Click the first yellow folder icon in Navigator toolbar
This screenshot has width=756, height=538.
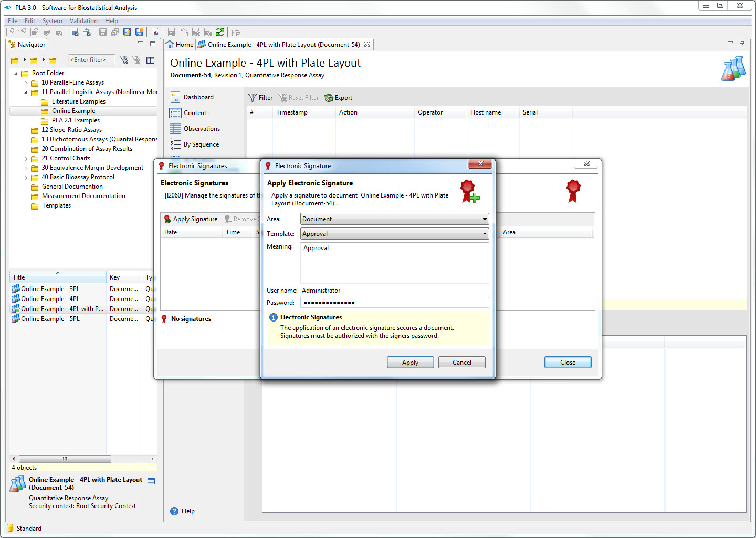[15, 60]
